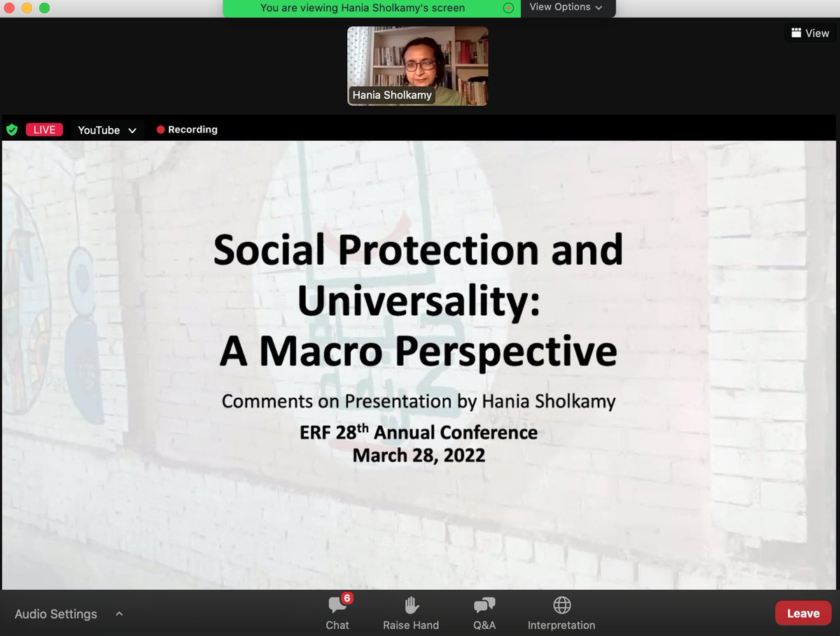This screenshot has height=636, width=840.
Task: Click the slide title 'Social Protection and'
Action: pos(418,249)
